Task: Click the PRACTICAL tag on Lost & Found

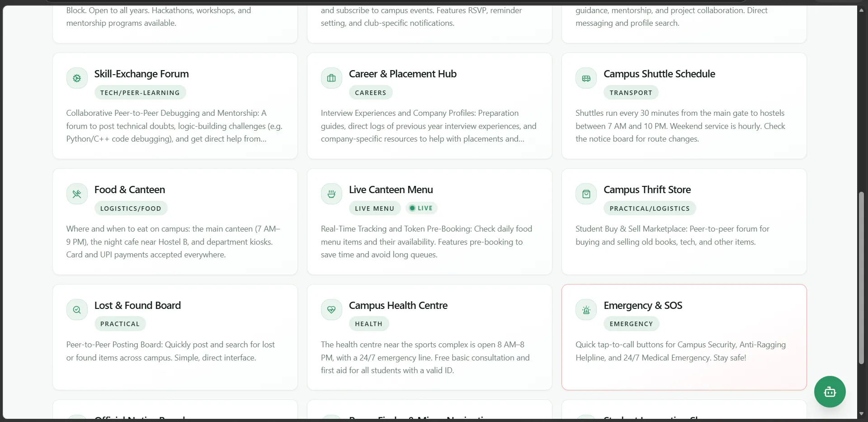Action: tap(120, 324)
